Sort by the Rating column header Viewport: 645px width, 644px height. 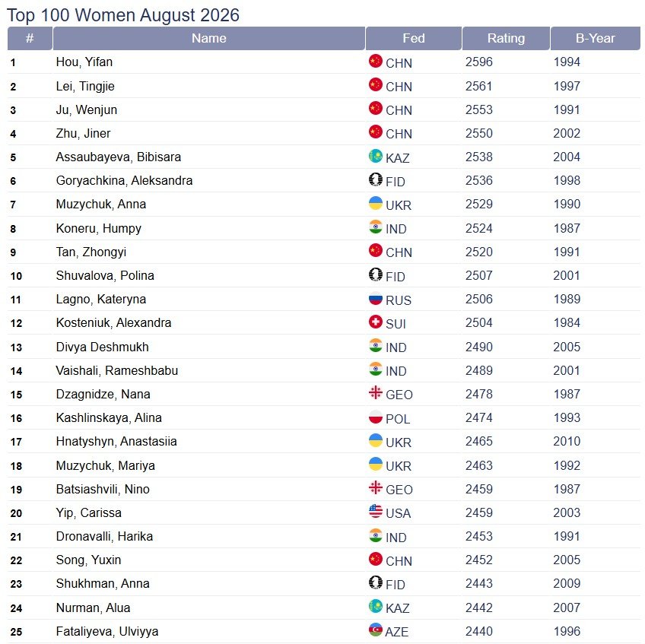pos(506,38)
